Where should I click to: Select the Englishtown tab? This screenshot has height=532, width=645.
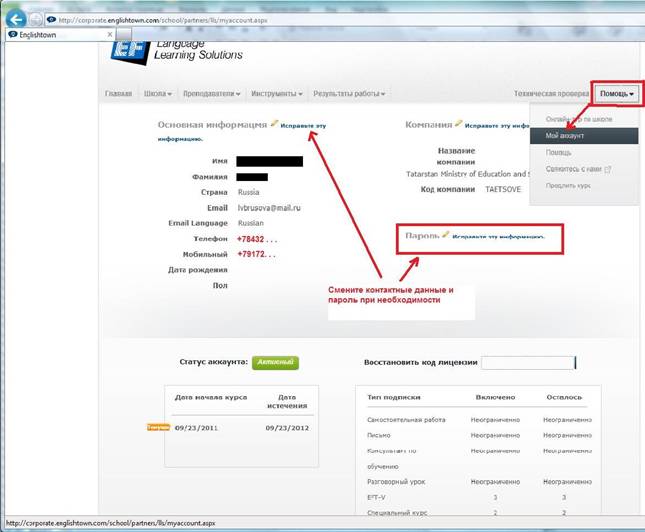click(x=60, y=35)
